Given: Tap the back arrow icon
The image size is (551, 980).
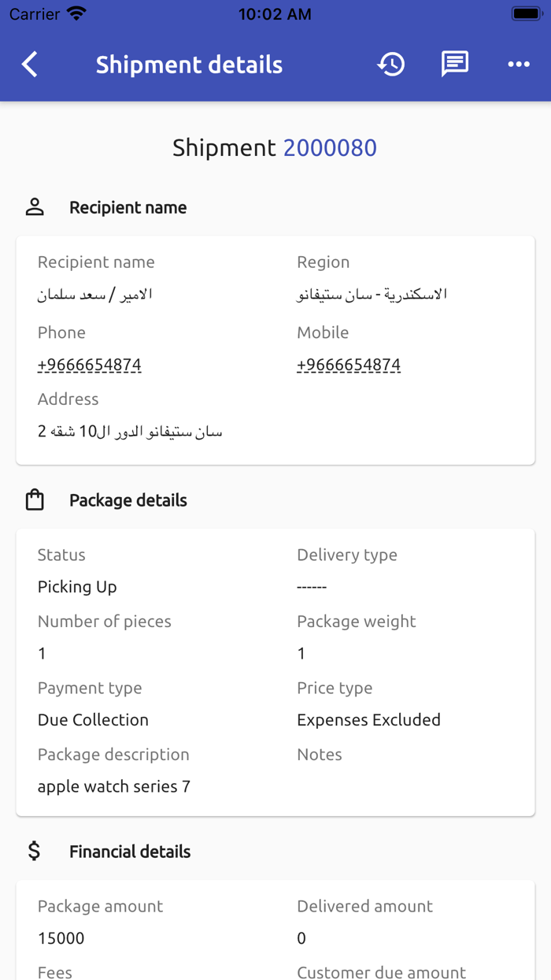Looking at the screenshot, I should [30, 65].
